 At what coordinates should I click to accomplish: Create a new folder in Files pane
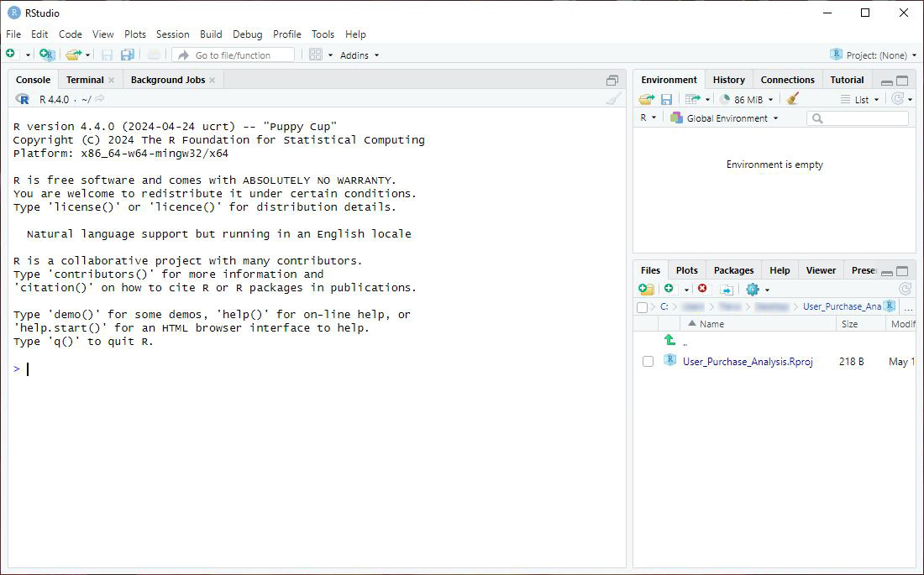647,289
